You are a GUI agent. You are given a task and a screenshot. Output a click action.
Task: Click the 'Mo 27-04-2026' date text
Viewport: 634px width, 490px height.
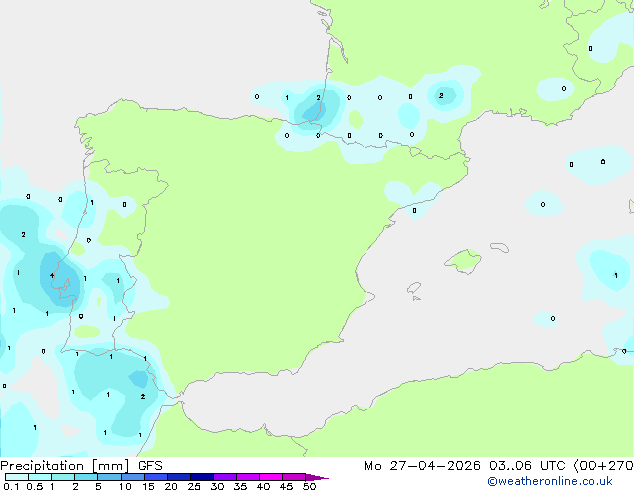point(422,466)
